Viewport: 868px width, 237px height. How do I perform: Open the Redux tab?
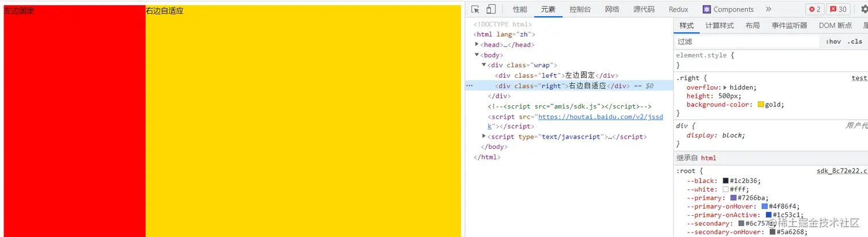click(x=678, y=9)
